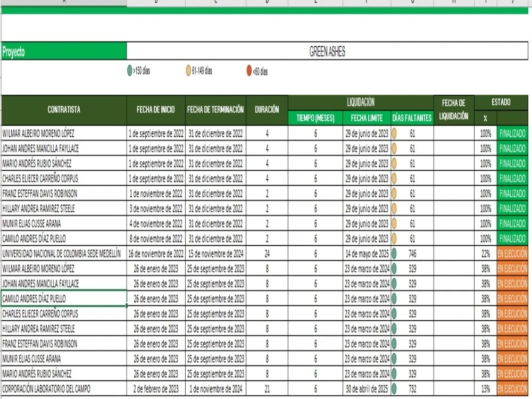Select the 22% progress cell
Viewport: 532px width, 399px height.
486,253
